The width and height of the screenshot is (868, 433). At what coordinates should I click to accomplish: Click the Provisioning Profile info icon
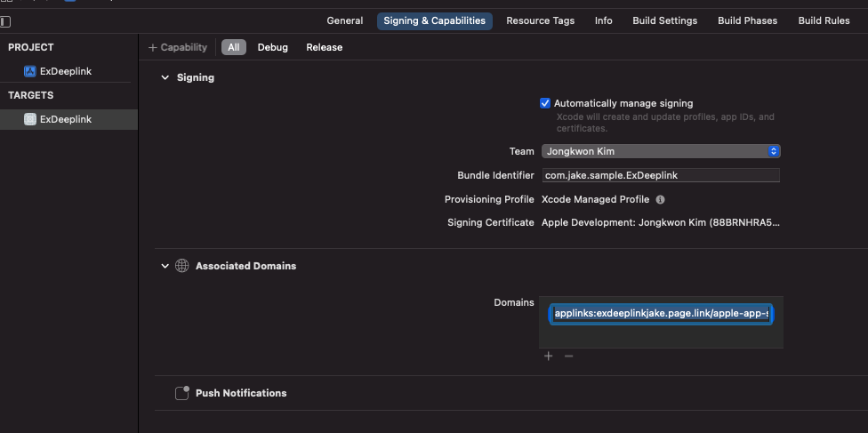(660, 199)
